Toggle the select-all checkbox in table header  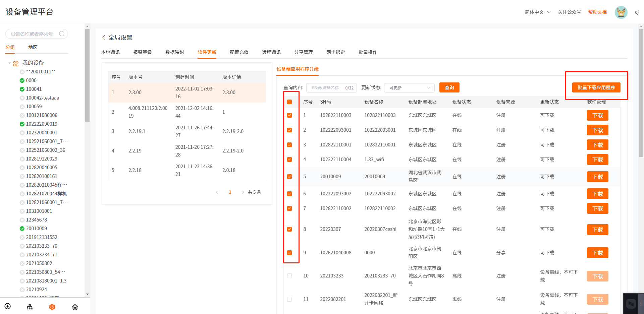point(289,102)
